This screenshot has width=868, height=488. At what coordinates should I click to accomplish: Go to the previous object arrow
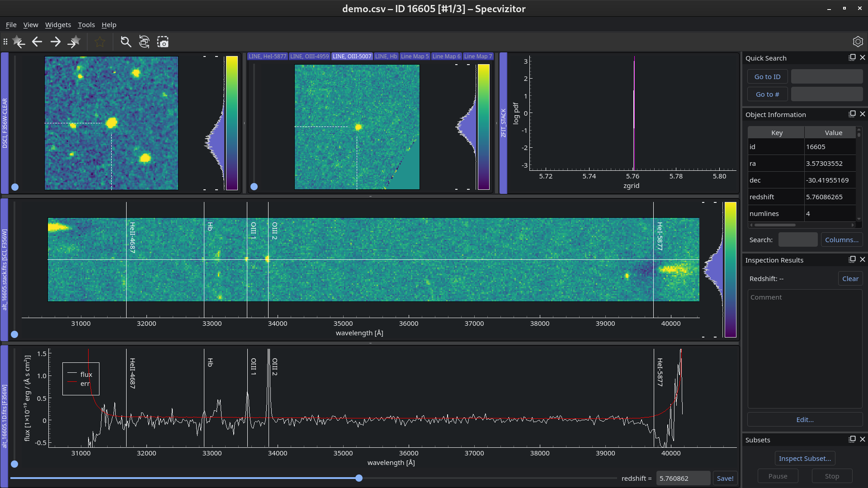37,42
